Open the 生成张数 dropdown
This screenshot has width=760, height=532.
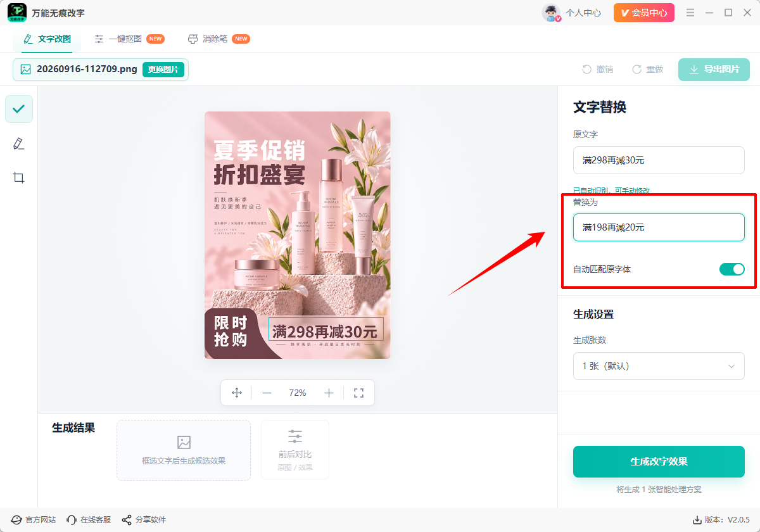659,366
